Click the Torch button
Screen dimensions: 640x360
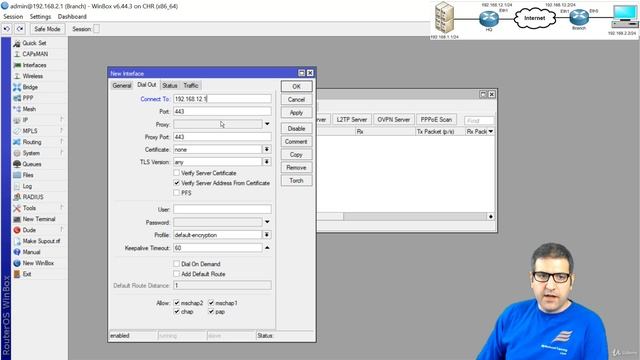(x=296, y=180)
